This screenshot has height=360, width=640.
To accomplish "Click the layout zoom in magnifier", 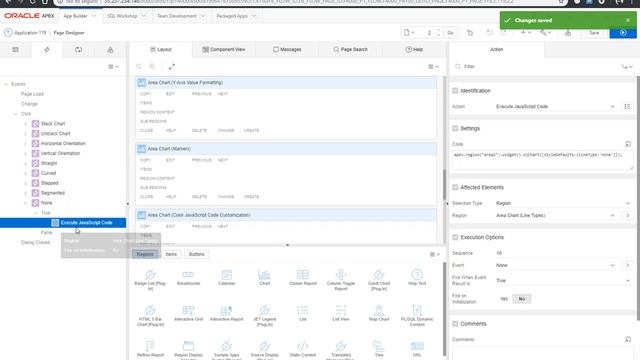I will [x=152, y=67].
